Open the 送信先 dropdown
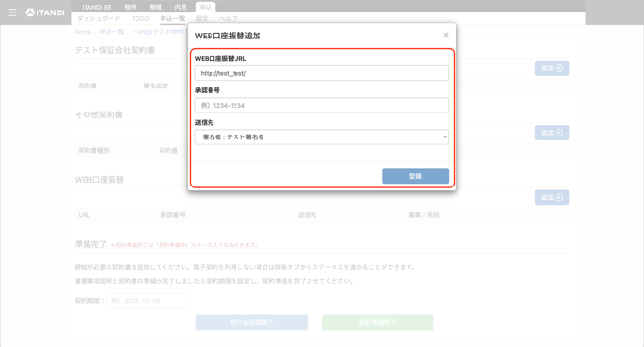 pos(322,137)
